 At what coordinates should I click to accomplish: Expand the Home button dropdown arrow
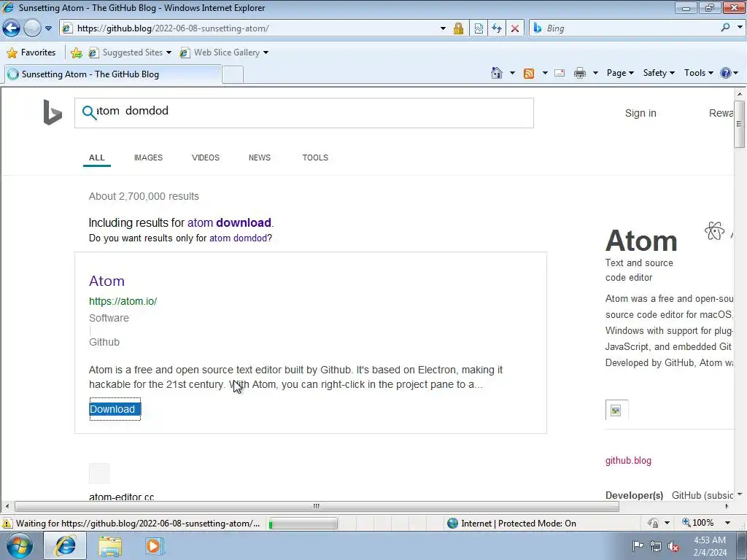512,74
